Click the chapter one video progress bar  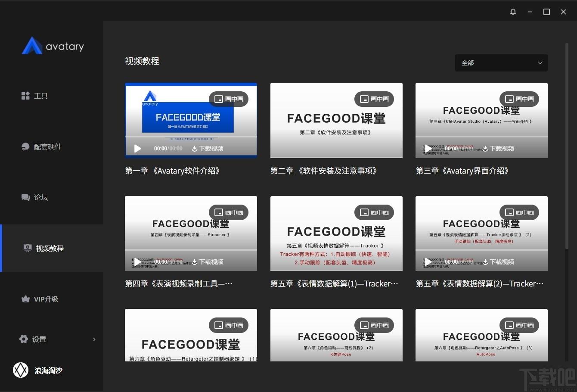pos(191,137)
